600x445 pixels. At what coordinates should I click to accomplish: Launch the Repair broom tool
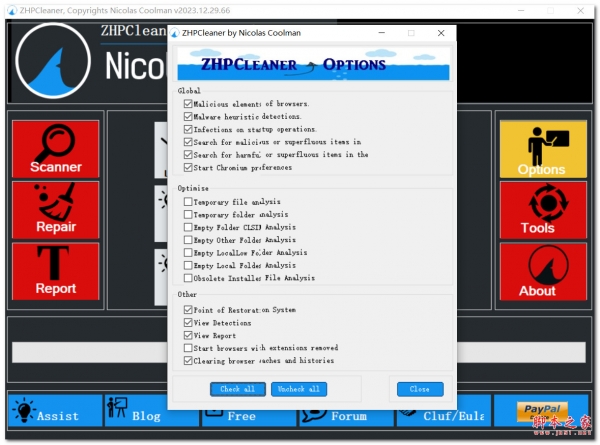pos(55,210)
